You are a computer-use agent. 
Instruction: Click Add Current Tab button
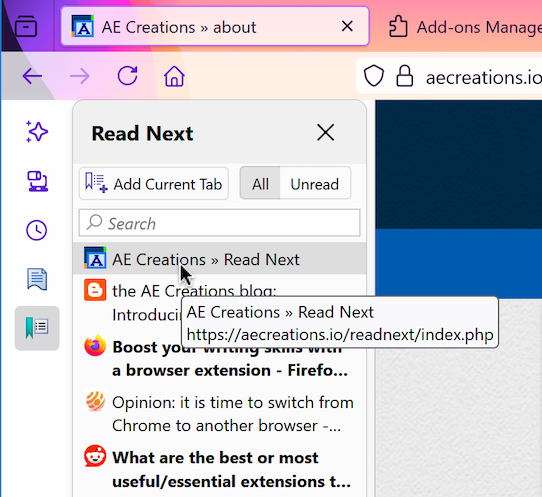click(154, 184)
